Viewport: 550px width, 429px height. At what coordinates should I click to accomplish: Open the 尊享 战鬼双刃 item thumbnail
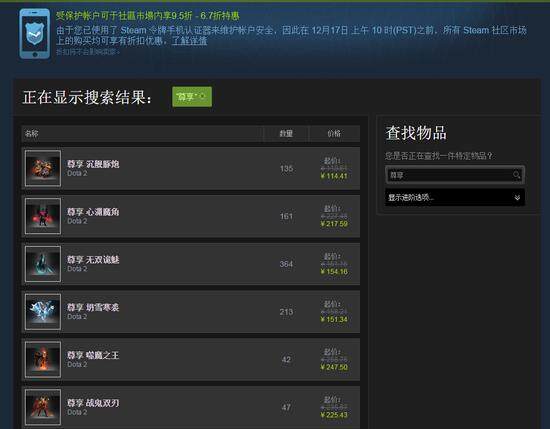click(43, 407)
